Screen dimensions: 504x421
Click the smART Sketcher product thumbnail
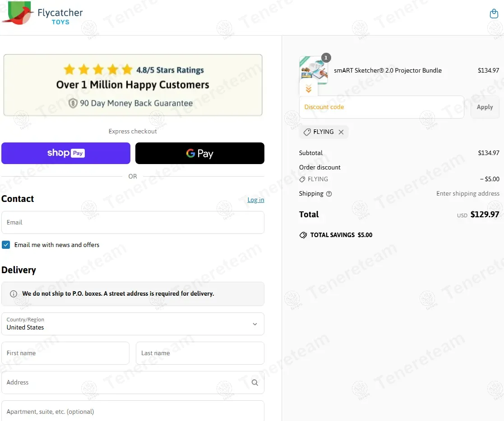point(314,70)
